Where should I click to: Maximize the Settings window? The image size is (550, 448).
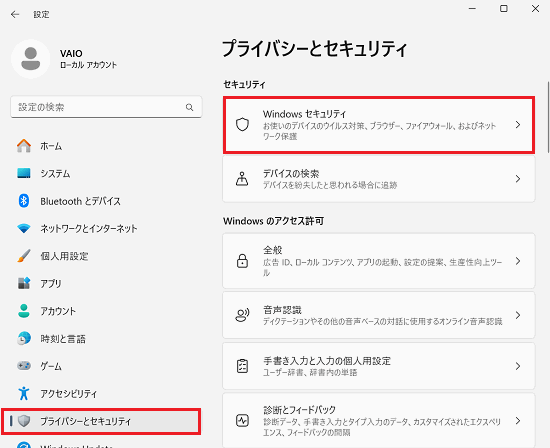click(x=504, y=8)
